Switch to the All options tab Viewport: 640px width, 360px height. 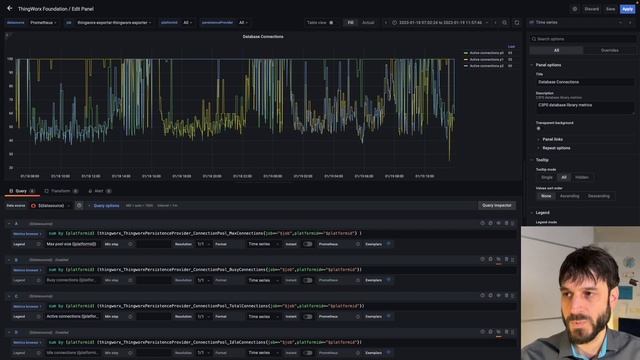pos(556,50)
